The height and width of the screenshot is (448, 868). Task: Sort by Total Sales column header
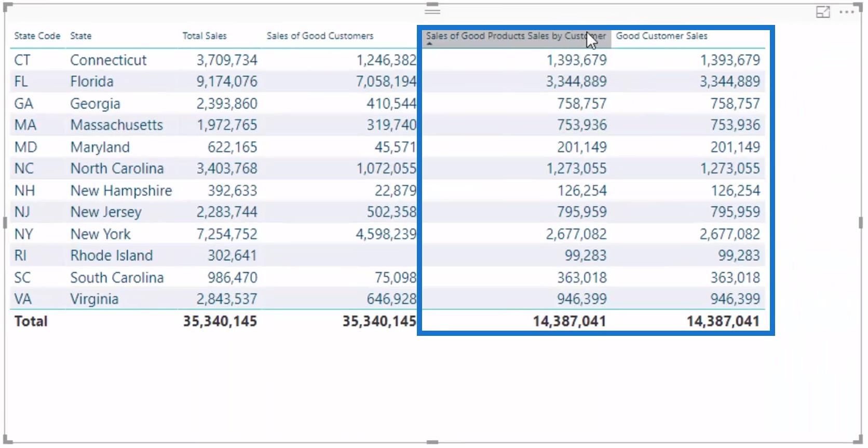pos(205,36)
